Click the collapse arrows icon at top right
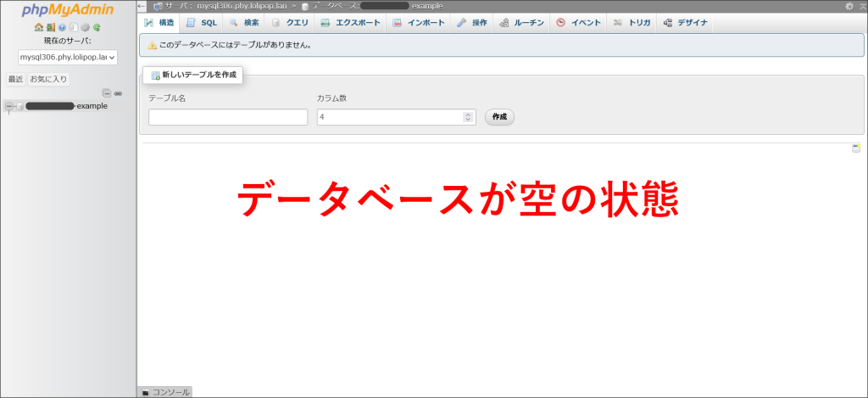868x398 pixels. coord(862,6)
